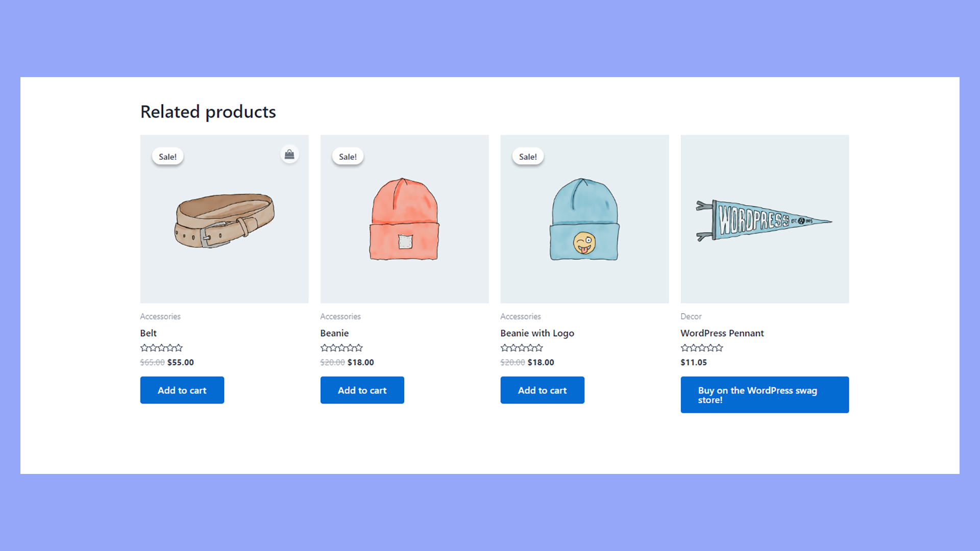This screenshot has width=980, height=551.
Task: Open the orange Beanie product image
Action: point(405,219)
